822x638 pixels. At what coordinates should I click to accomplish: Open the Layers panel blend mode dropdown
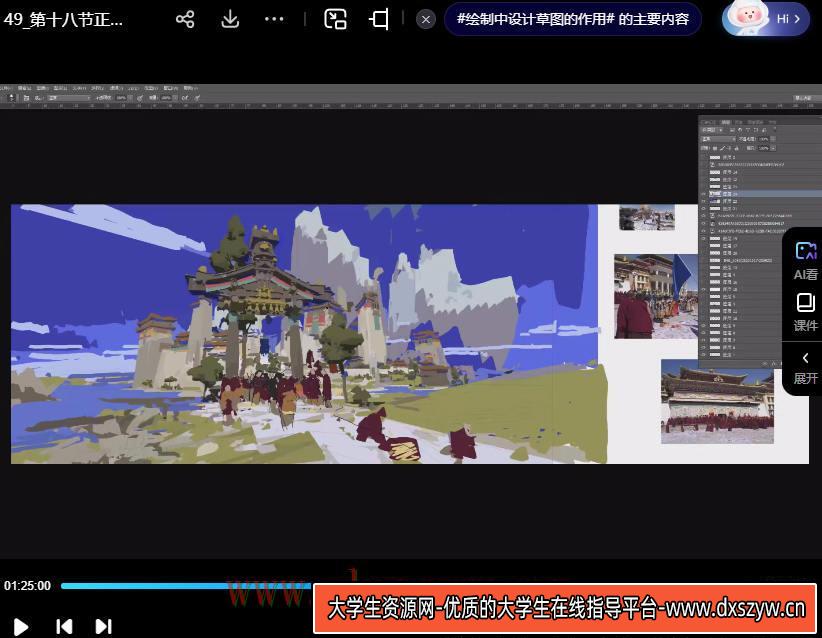718,139
